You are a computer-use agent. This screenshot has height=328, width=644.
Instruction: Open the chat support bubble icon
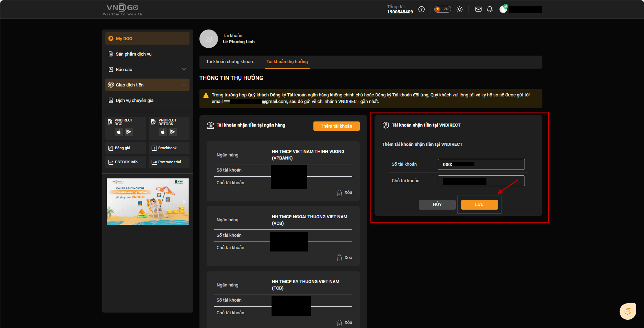(x=628, y=311)
